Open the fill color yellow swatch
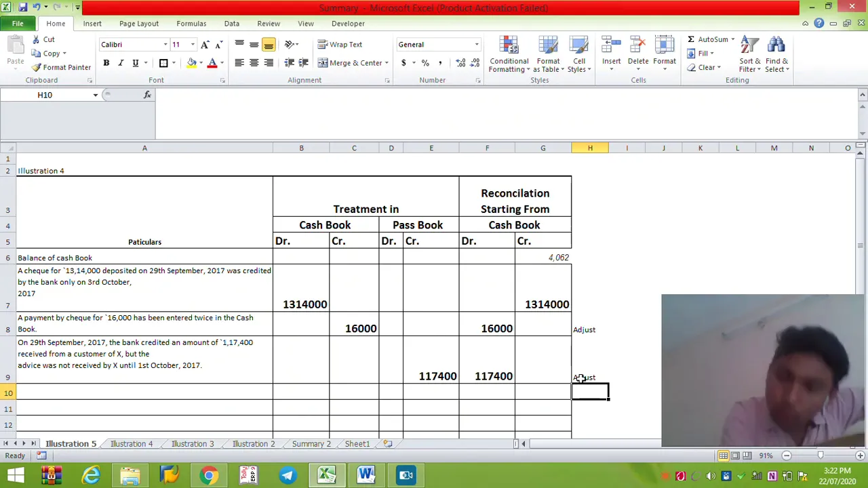 click(x=192, y=63)
